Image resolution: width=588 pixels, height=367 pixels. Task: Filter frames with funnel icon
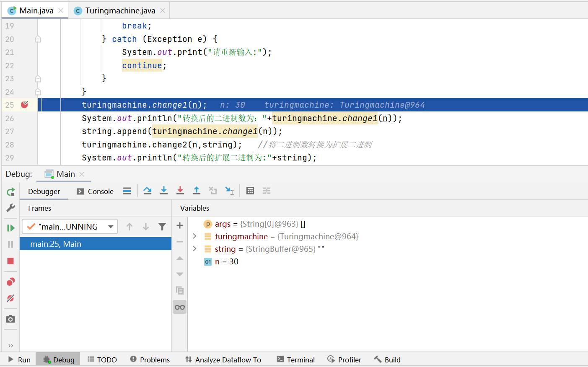click(x=162, y=227)
